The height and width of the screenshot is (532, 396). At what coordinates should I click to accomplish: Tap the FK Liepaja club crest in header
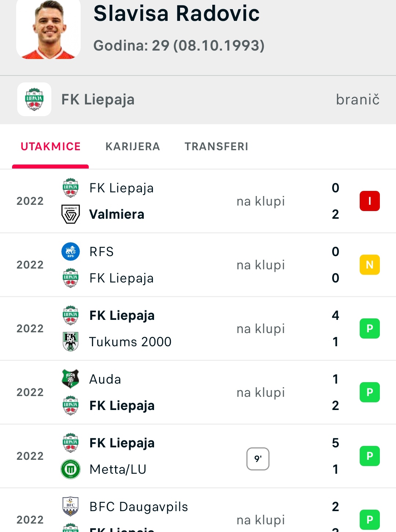(x=34, y=99)
